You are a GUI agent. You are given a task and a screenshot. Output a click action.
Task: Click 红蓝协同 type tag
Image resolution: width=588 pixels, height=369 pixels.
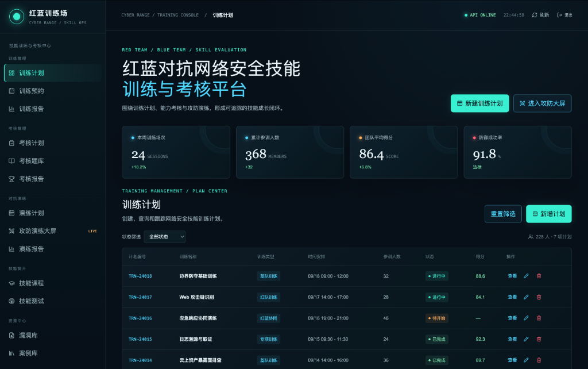269,318
